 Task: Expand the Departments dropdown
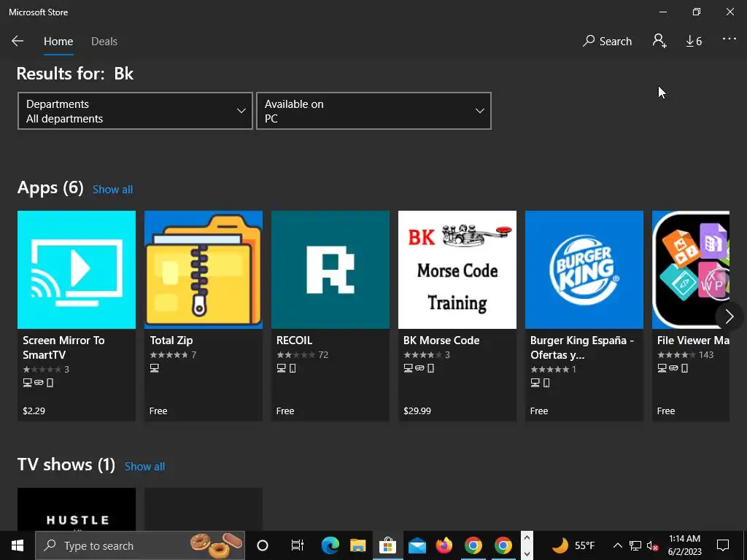click(135, 111)
